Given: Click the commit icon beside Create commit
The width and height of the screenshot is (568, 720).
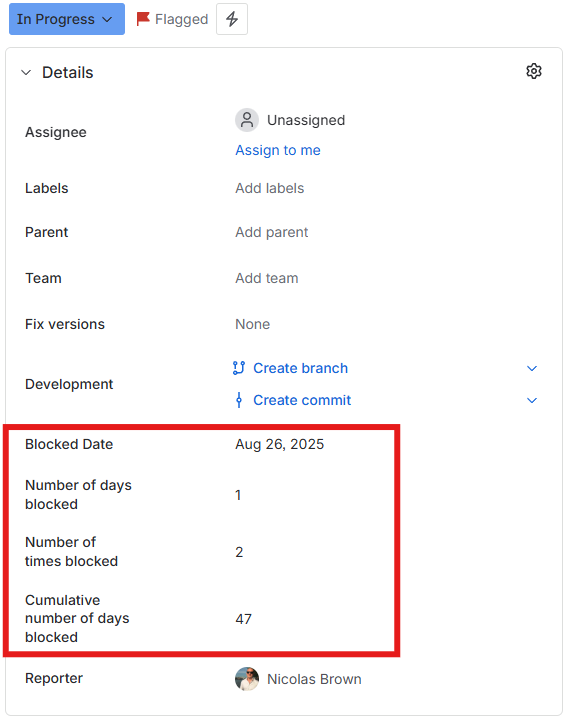Looking at the screenshot, I should tap(239, 400).
